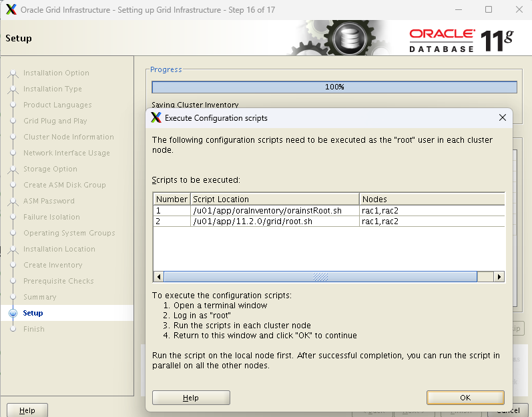Close the Oracle Grid Infrastructure installer window

pos(519,9)
